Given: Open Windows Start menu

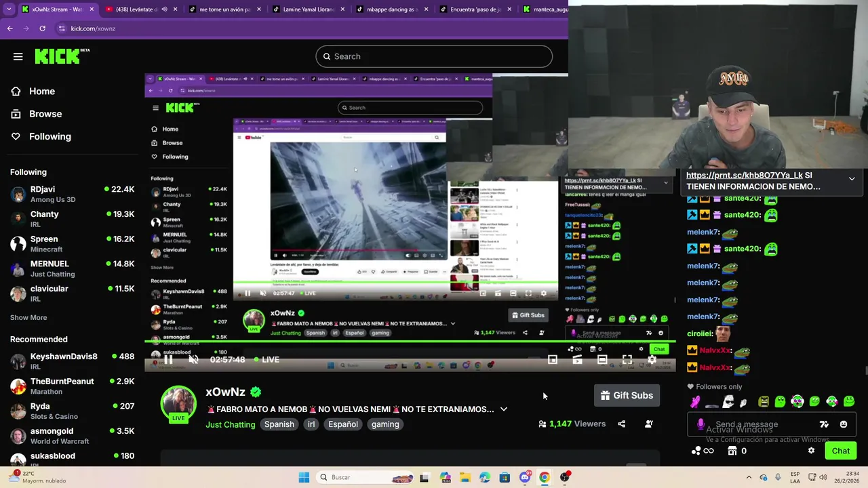Looking at the screenshot, I should [x=304, y=477].
